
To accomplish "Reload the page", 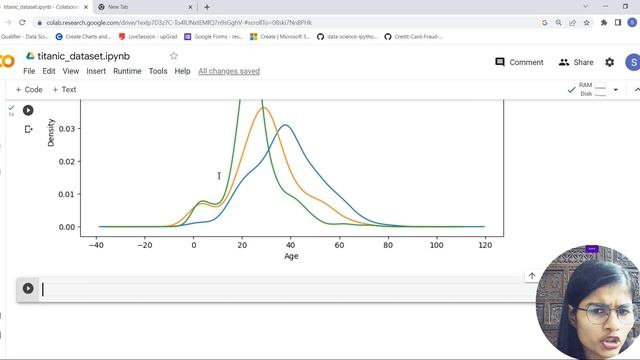I will 22,22.
